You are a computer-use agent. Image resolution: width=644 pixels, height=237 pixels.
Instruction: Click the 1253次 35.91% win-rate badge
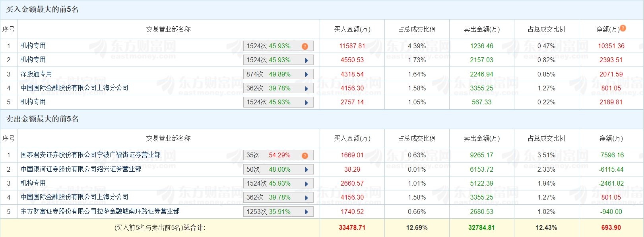click(269, 212)
